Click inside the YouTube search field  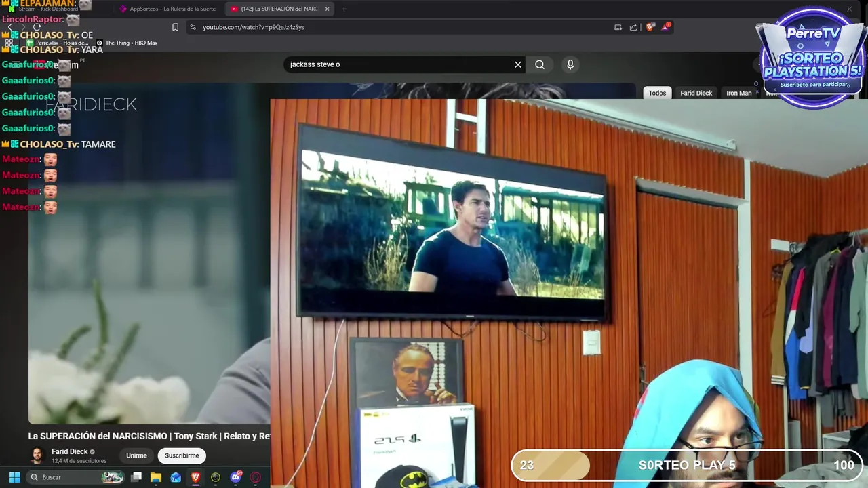tap(399, 64)
